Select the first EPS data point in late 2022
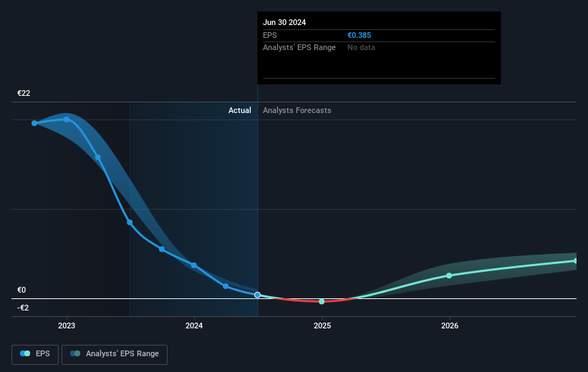 tap(34, 123)
